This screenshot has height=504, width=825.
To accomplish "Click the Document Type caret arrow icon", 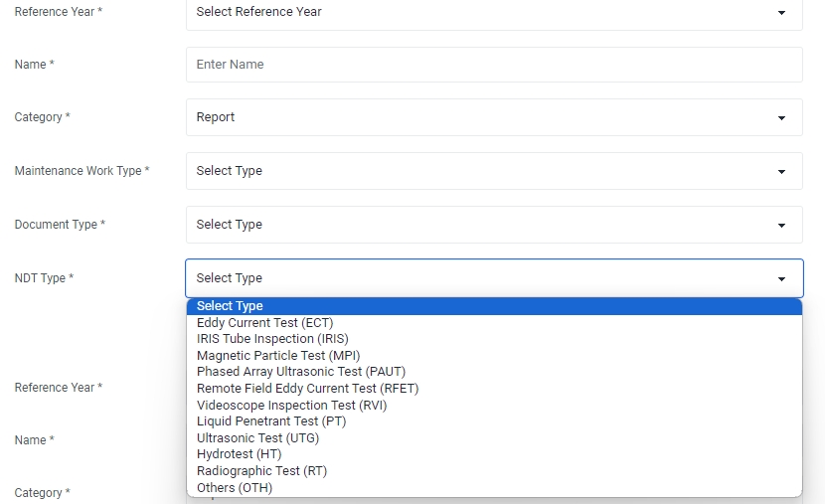I will pos(781,226).
